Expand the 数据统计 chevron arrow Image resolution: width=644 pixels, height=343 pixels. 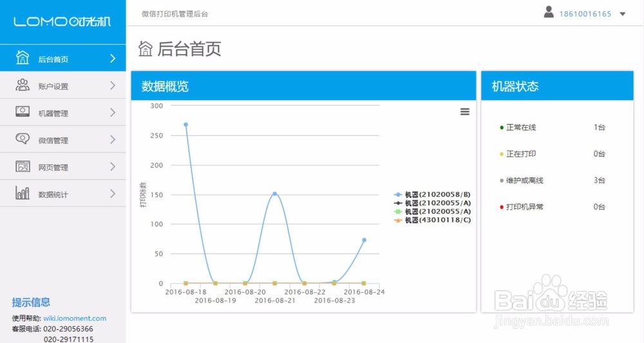click(x=113, y=193)
